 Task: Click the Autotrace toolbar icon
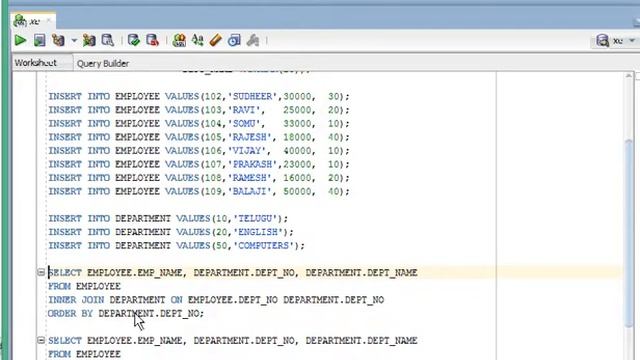pos(89,40)
